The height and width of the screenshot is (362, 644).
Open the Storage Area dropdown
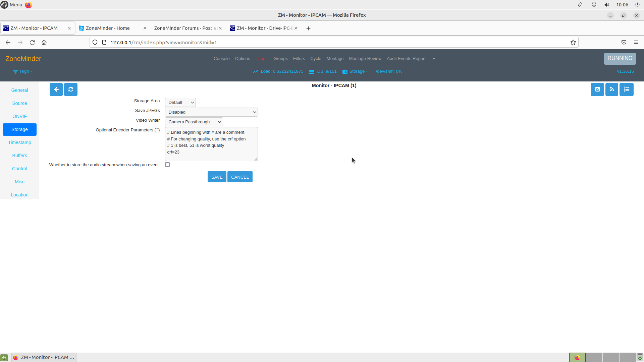point(180,102)
